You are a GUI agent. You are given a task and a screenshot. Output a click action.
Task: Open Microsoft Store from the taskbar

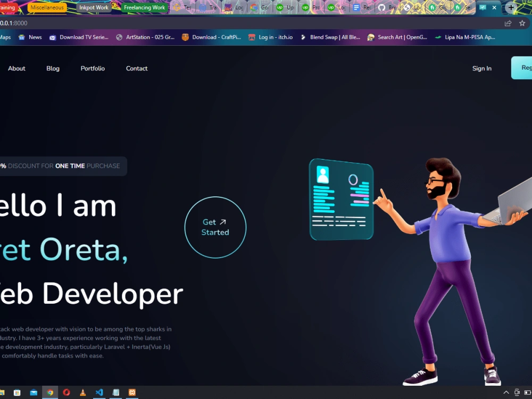[x=17, y=393]
